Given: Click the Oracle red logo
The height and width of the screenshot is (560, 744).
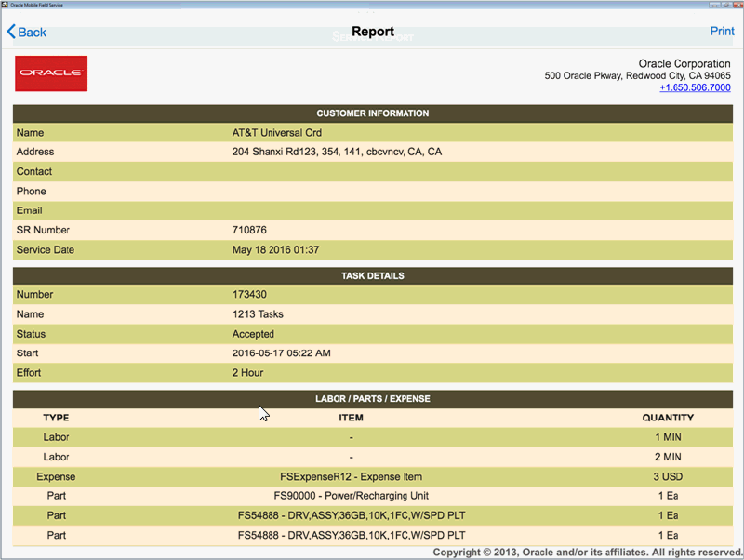Looking at the screenshot, I should tap(51, 73).
